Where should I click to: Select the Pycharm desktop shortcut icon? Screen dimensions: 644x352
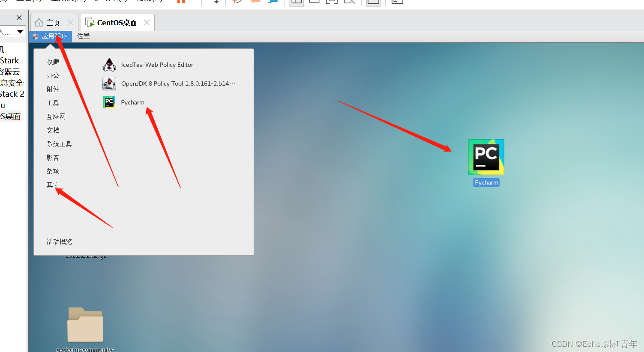pyautogui.click(x=486, y=157)
